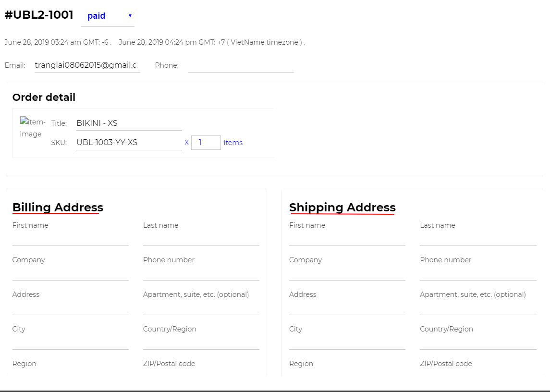Screen dimensions: 550x392
Task: Focus the Billing Address Phone number field
Action: (201, 273)
